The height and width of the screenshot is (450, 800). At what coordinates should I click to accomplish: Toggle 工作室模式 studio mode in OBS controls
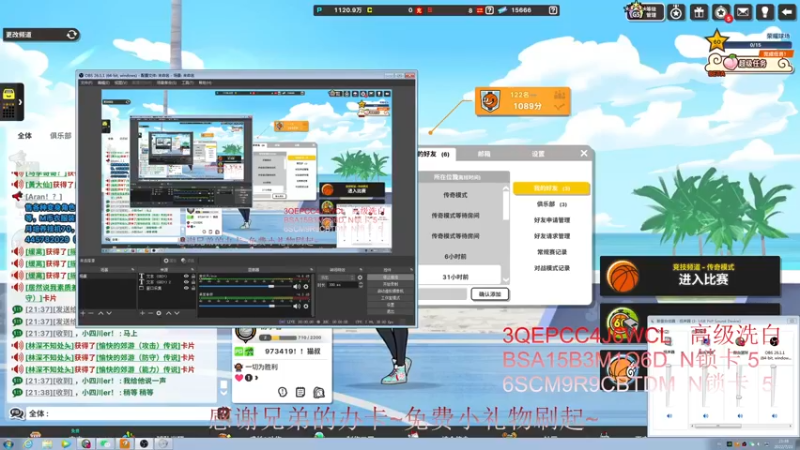[x=390, y=298]
